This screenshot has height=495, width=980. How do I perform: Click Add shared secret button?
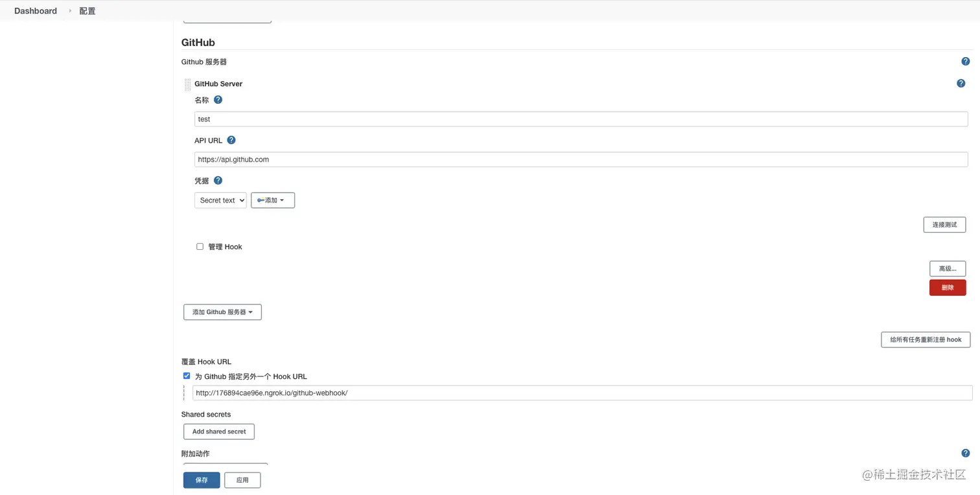click(x=219, y=431)
